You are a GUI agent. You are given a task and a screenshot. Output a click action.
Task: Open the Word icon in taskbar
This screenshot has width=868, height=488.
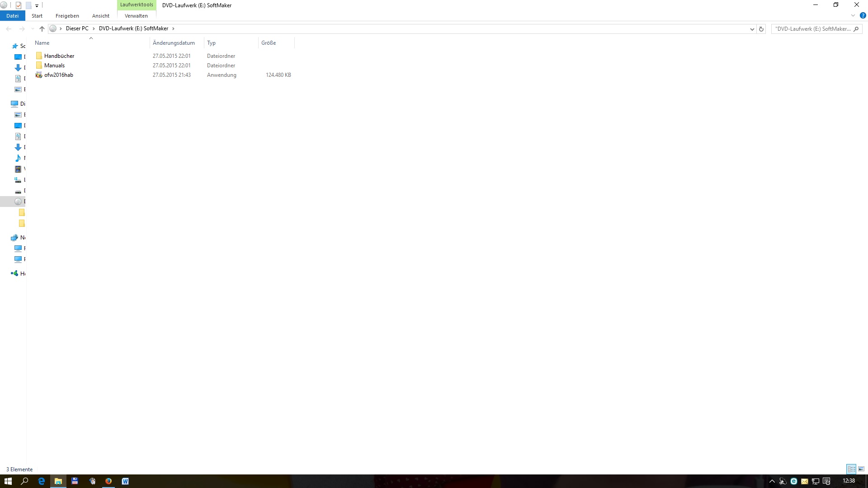click(125, 481)
